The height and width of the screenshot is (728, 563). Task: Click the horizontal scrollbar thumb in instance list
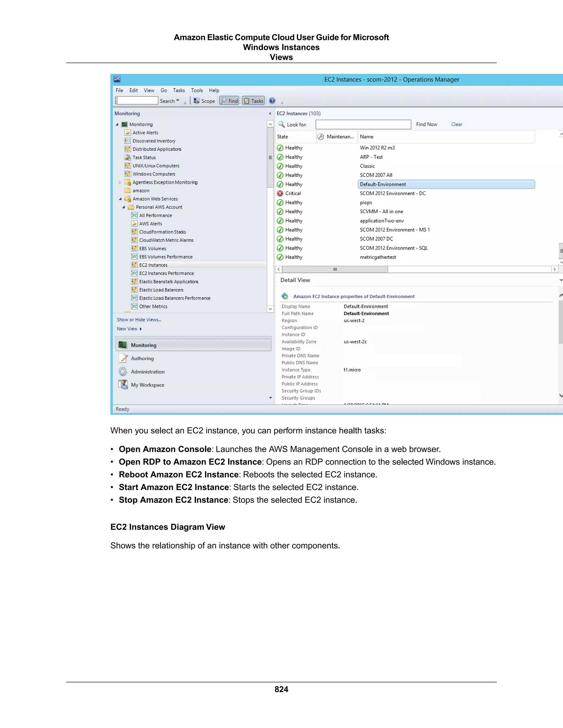pos(335,269)
